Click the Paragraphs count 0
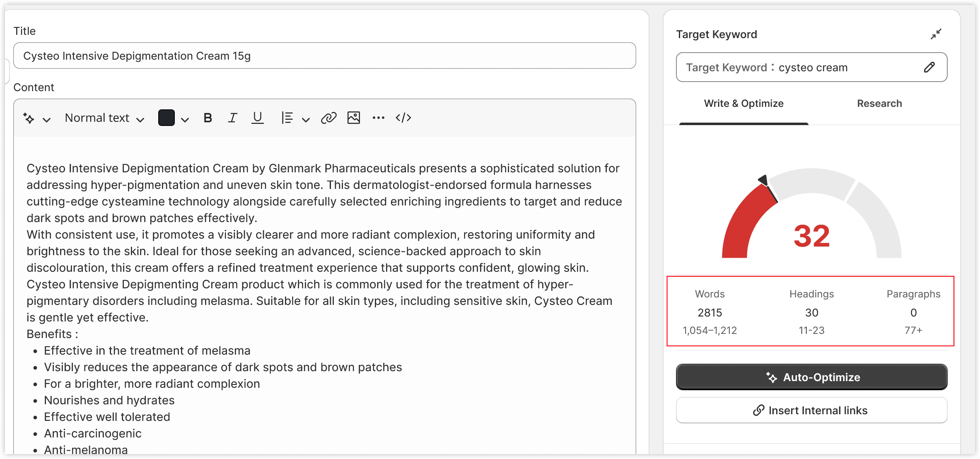The height and width of the screenshot is (459, 980). pos(914,313)
